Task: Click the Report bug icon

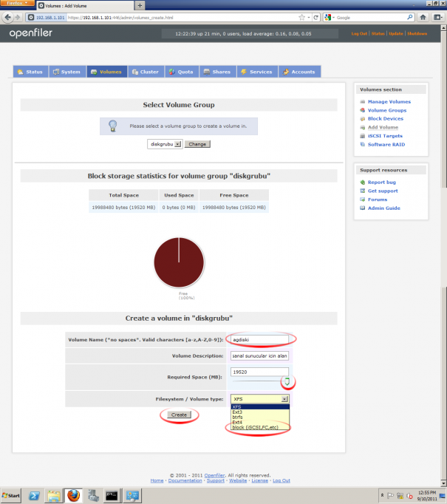Action: pos(363,183)
